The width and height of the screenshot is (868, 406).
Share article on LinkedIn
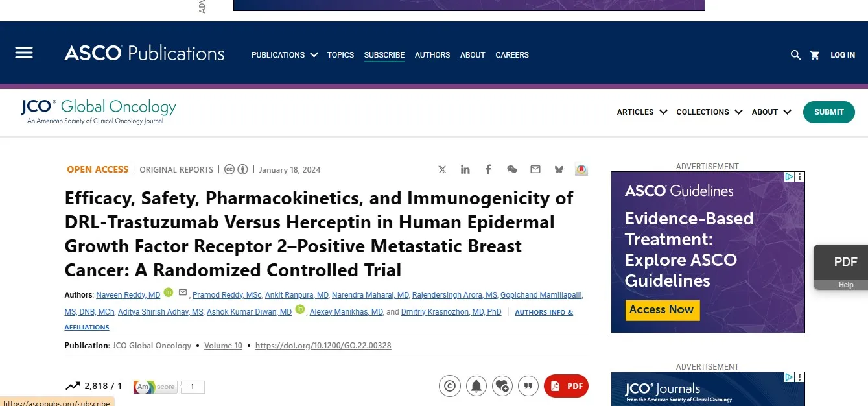(x=465, y=169)
